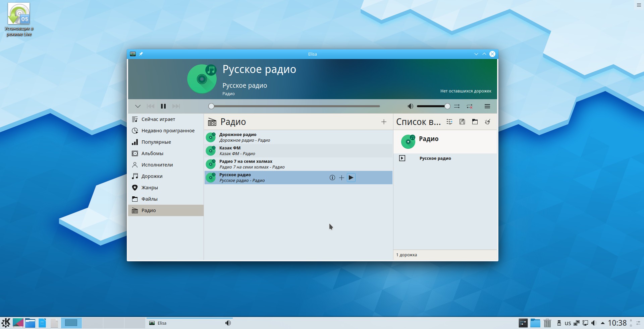Screen dimensions: 644x329
Task: Load a playlist with the folder icon
Action: (475, 122)
